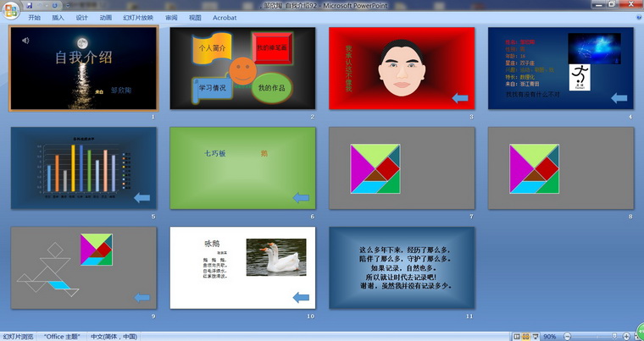Click the Redo icon in quick access toolbar
The height and width of the screenshot is (341, 644).
coord(54,4)
